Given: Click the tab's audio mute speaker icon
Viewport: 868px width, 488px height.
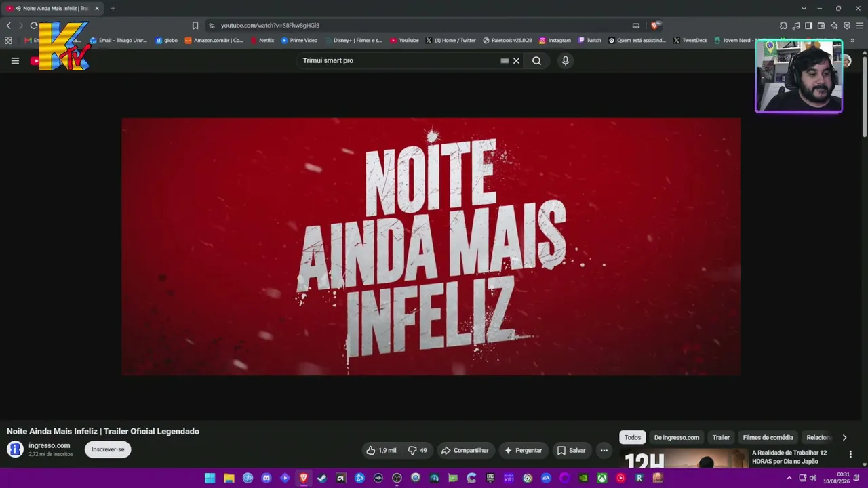Looking at the screenshot, I should (x=18, y=8).
